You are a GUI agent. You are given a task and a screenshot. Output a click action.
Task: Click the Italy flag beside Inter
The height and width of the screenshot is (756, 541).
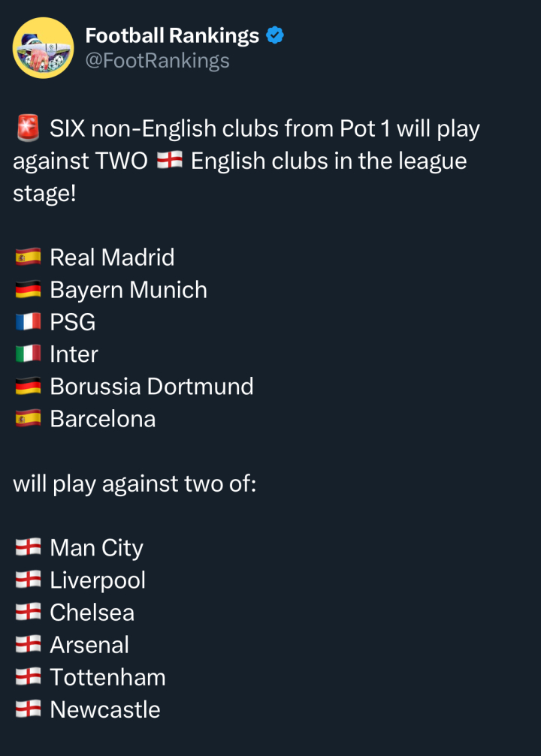click(28, 354)
